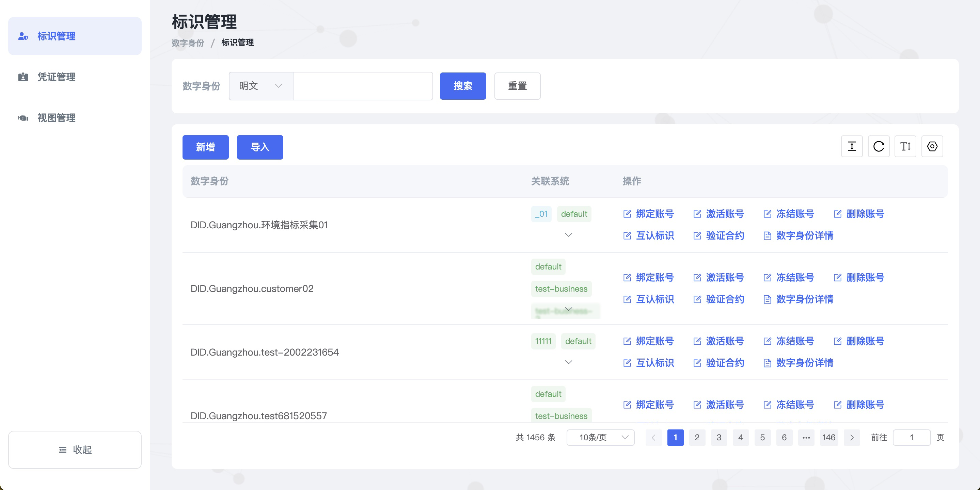Open 凭证管理 in the sidebar
Viewport: 980px width, 490px height.
pyautogui.click(x=56, y=77)
